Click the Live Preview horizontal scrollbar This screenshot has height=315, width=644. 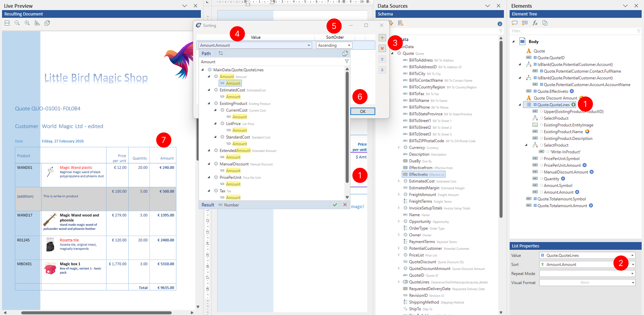click(96, 313)
